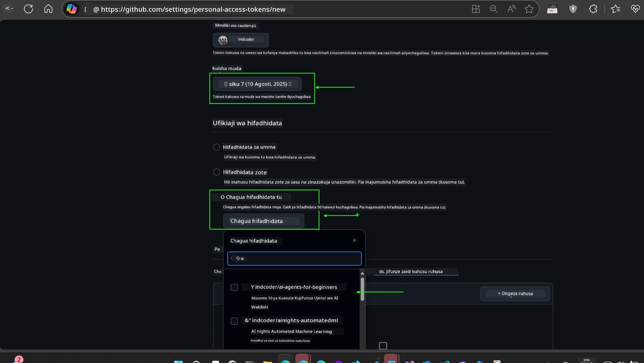Open the ENG language switcher in system tray
644x363 pixels.
pyautogui.click(x=586, y=359)
